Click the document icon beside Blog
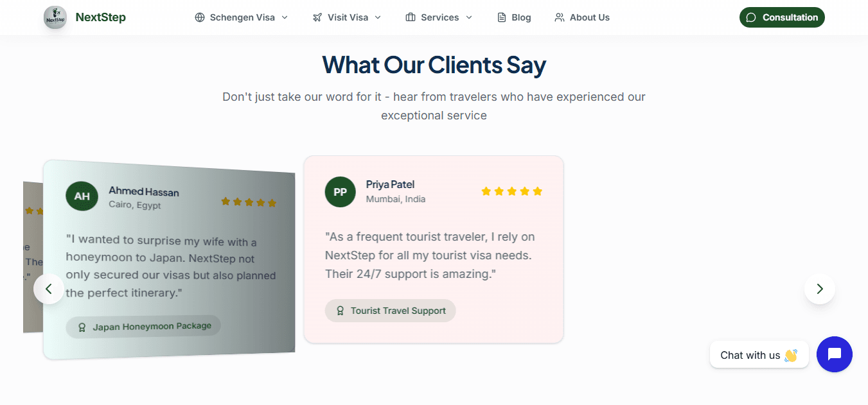 502,17
